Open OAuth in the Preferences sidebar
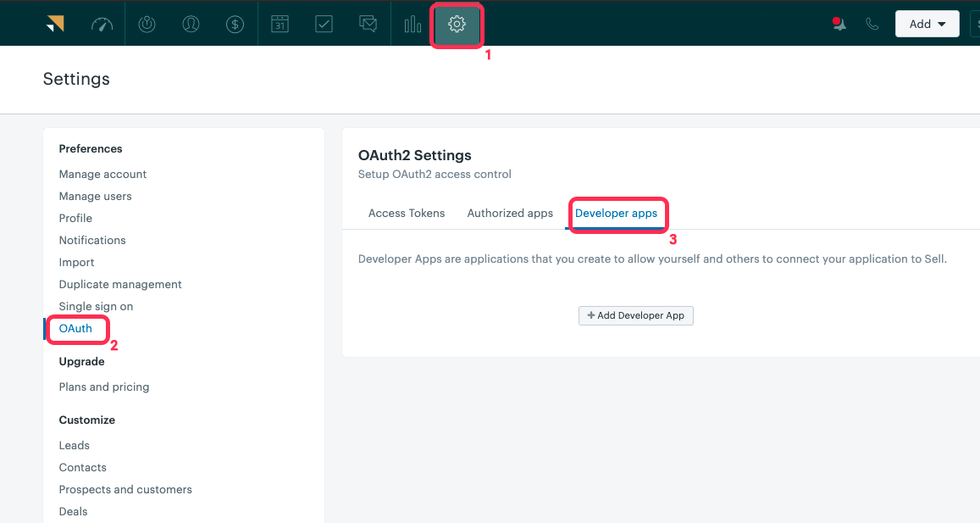 pyautogui.click(x=75, y=328)
